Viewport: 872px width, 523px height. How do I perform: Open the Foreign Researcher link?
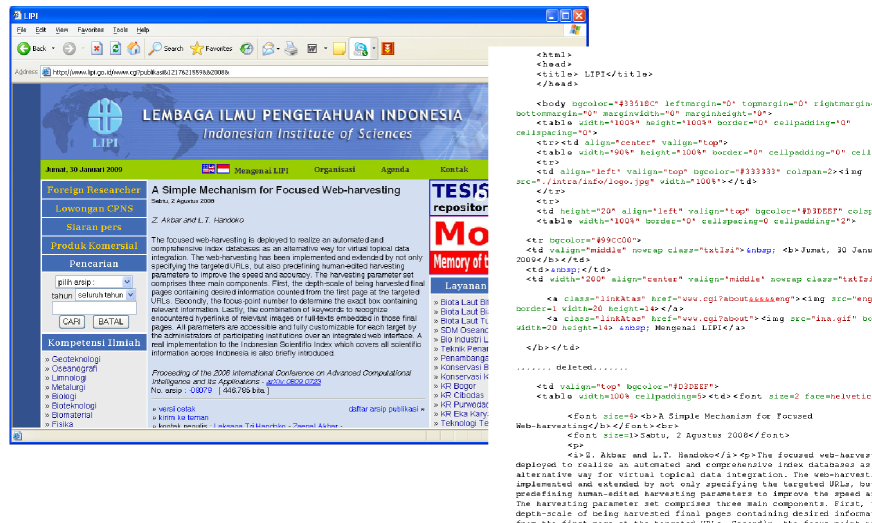93,190
